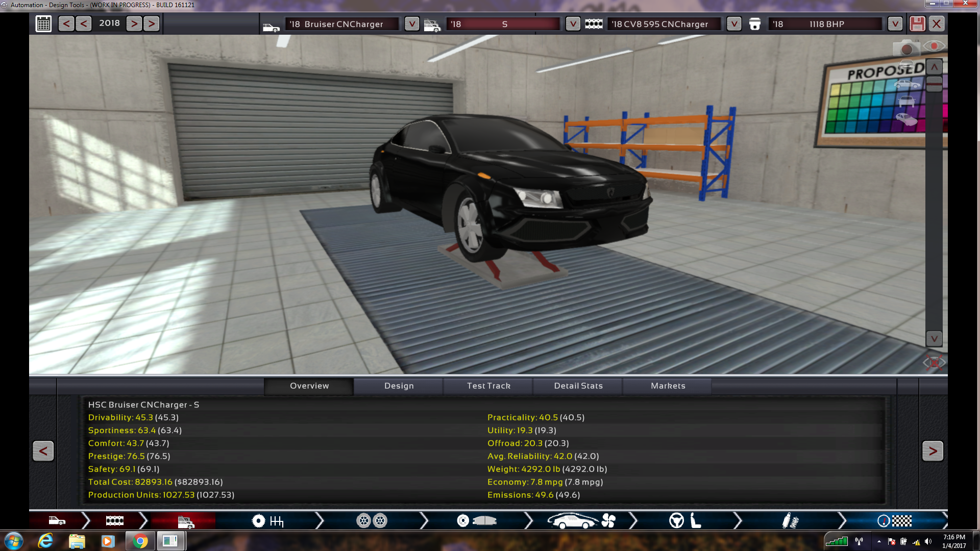This screenshot has width=980, height=551.
Task: Toggle the red eye visibility icon
Action: click(x=934, y=46)
